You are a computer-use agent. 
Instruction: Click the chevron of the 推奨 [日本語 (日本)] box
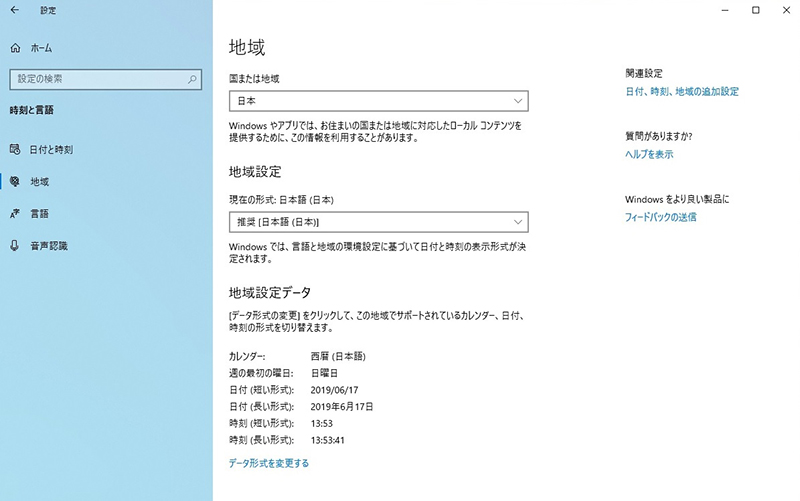(518, 222)
